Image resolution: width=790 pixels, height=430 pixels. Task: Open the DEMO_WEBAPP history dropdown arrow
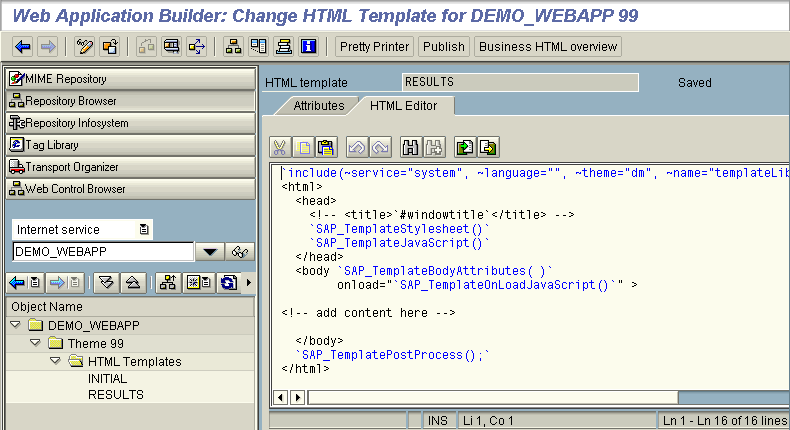point(210,252)
